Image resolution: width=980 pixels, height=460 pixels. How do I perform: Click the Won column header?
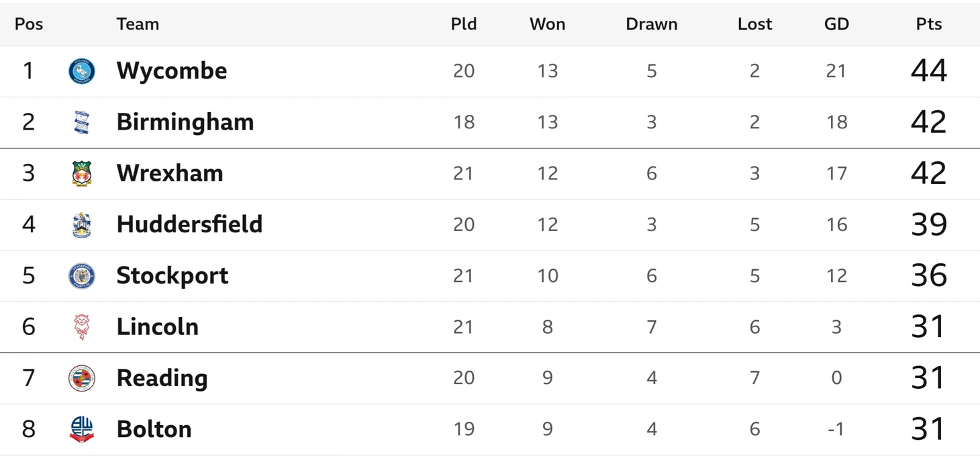[x=547, y=24]
